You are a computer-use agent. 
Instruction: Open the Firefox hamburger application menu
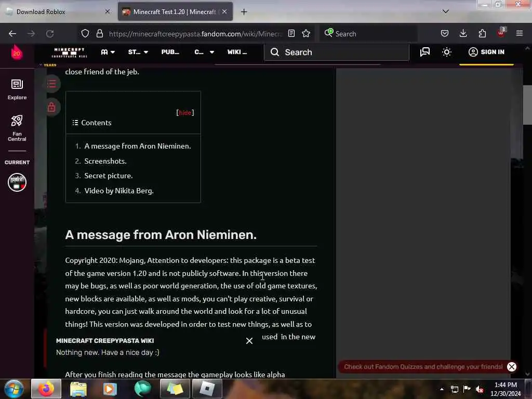519,33
